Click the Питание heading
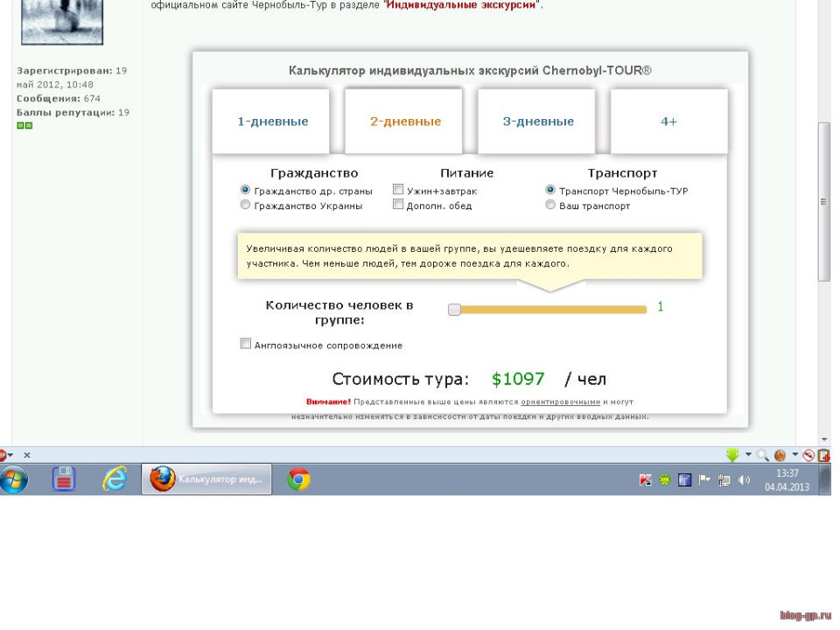 point(466,173)
